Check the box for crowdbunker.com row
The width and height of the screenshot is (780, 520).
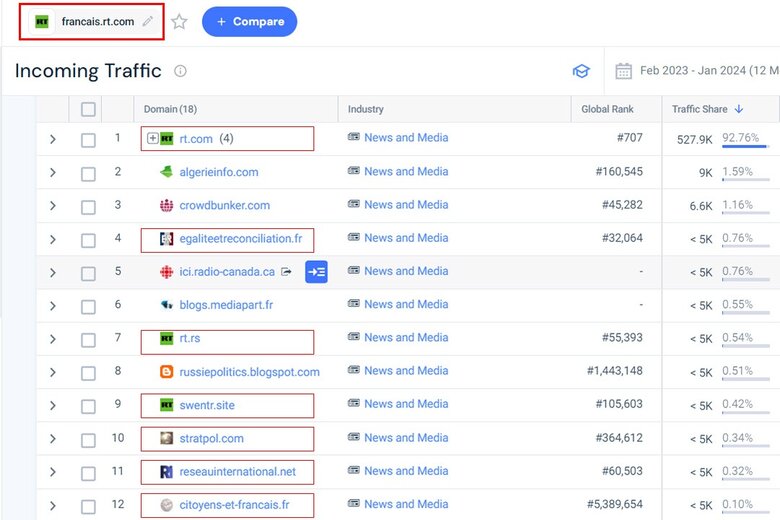click(88, 207)
